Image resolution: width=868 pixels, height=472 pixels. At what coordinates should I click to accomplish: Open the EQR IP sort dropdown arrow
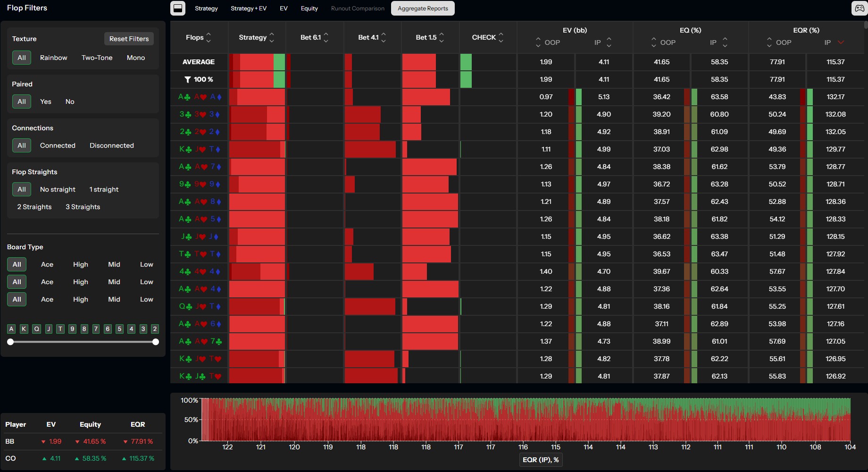click(842, 42)
